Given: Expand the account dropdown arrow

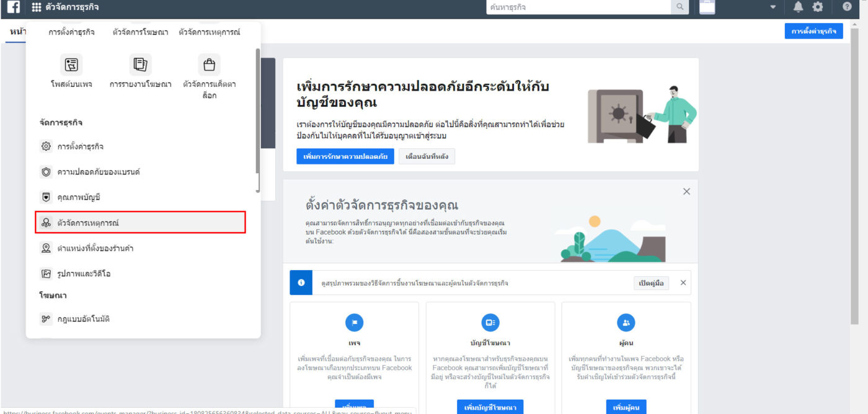Looking at the screenshot, I should click(x=773, y=7).
